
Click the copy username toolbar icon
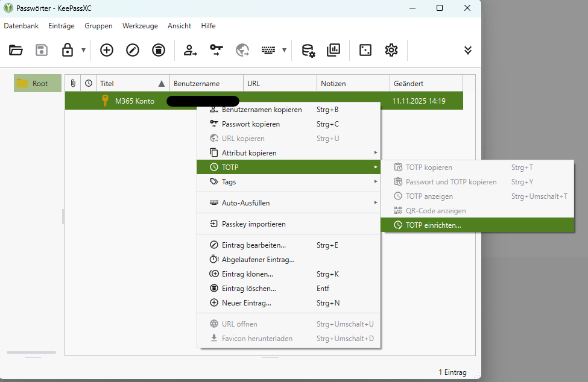(191, 50)
